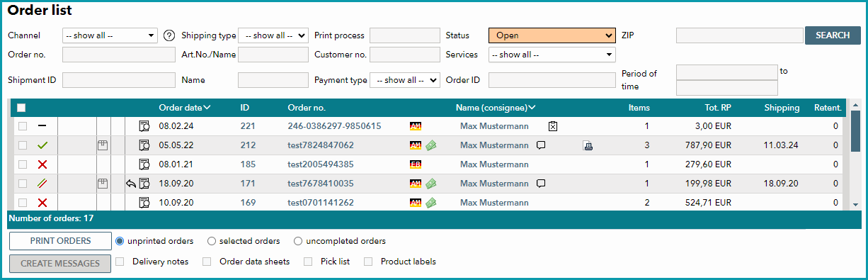This screenshot has height=280, width=868.
Task: Open the comment bubble for order 212
Action: [541, 145]
